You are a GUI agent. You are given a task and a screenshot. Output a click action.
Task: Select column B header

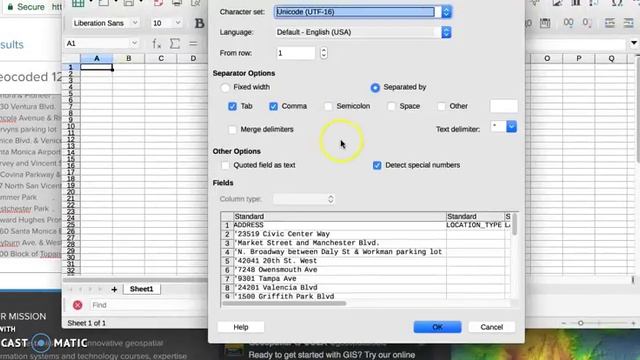click(x=129, y=58)
